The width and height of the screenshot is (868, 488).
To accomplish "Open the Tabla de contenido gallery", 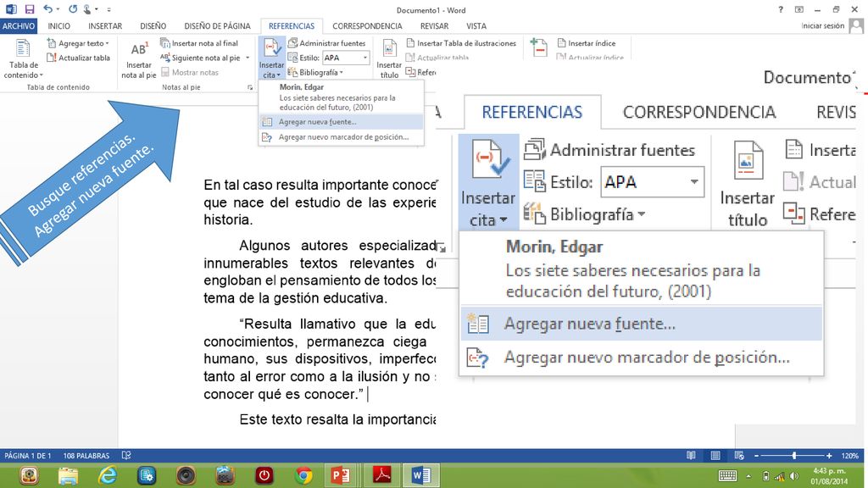I will [23, 59].
